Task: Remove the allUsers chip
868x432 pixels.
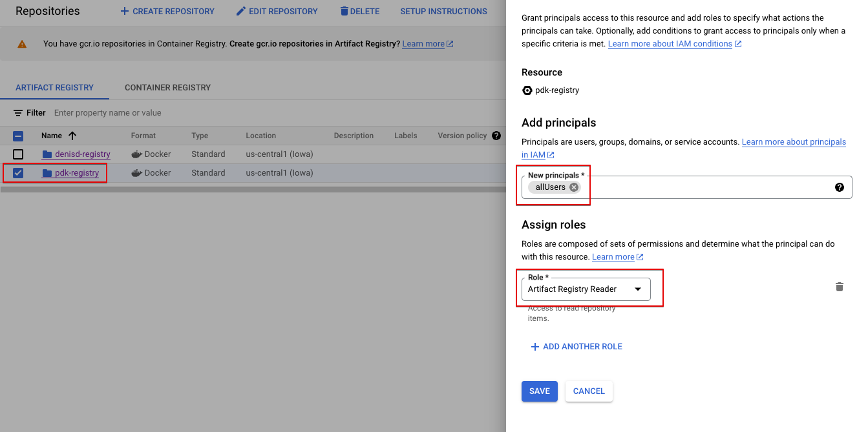Action: pos(574,187)
